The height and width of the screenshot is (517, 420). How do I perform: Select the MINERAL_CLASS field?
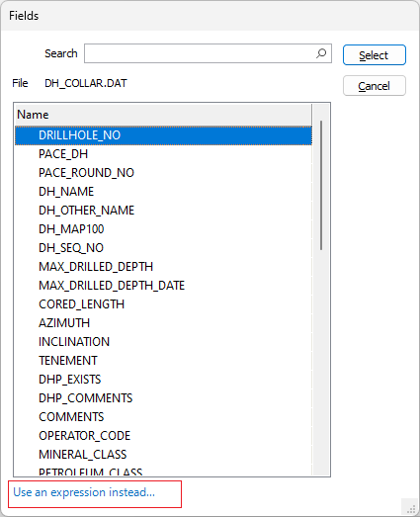[x=163, y=455]
